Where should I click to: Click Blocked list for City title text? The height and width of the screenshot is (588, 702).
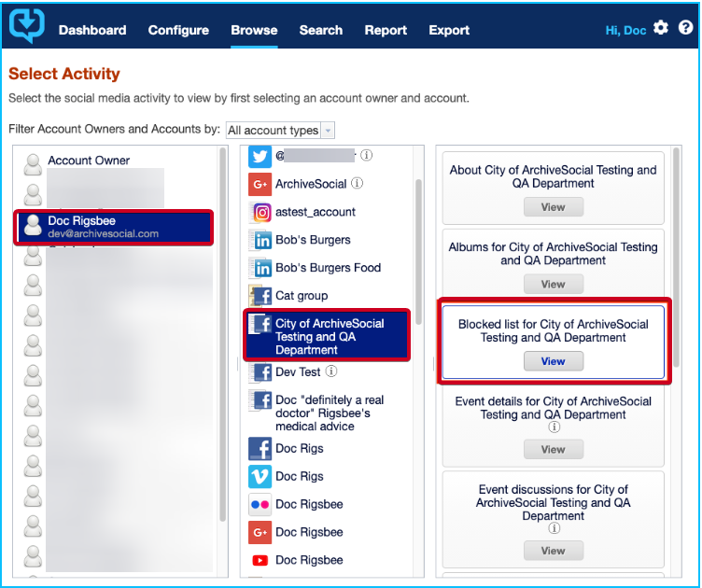554,330
